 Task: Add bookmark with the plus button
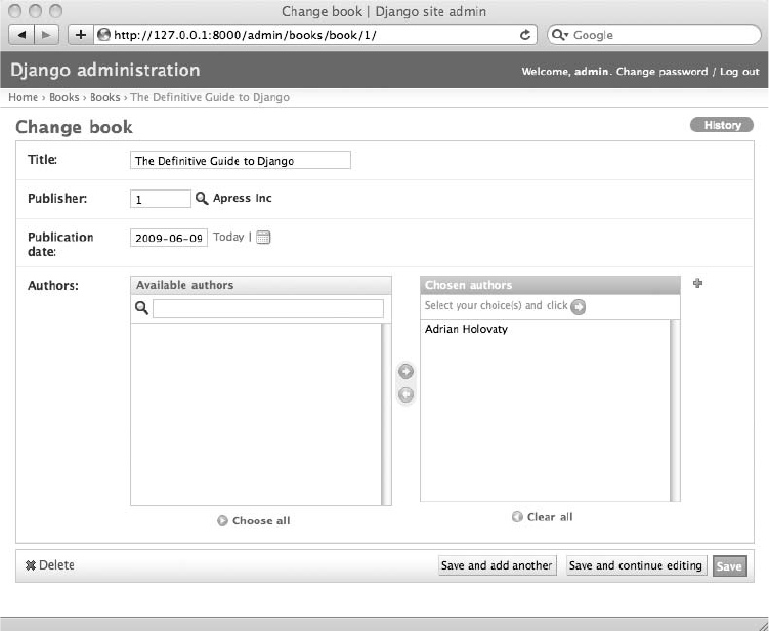click(x=80, y=35)
